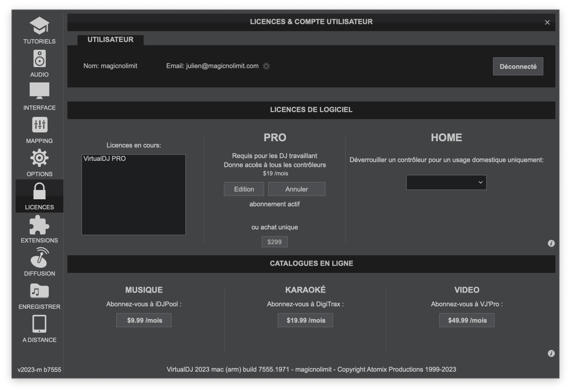Click the Nom: magicnolimit text
571x392 pixels.
(x=110, y=66)
